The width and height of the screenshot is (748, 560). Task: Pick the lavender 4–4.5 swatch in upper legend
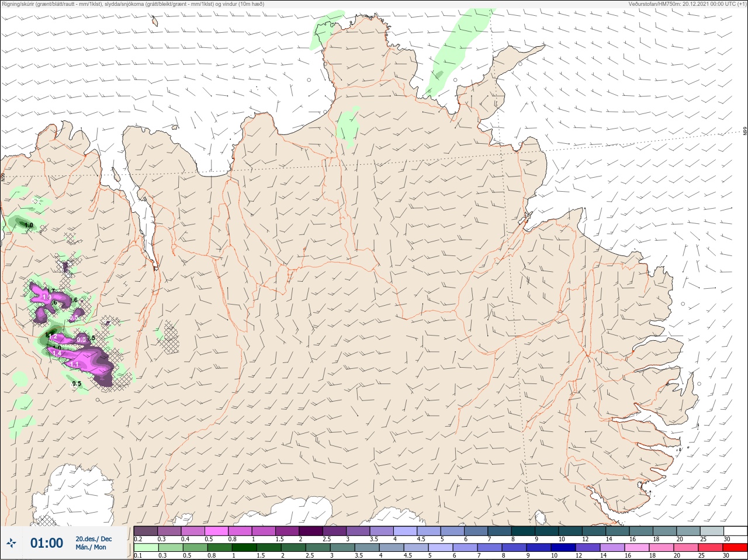[406, 531]
